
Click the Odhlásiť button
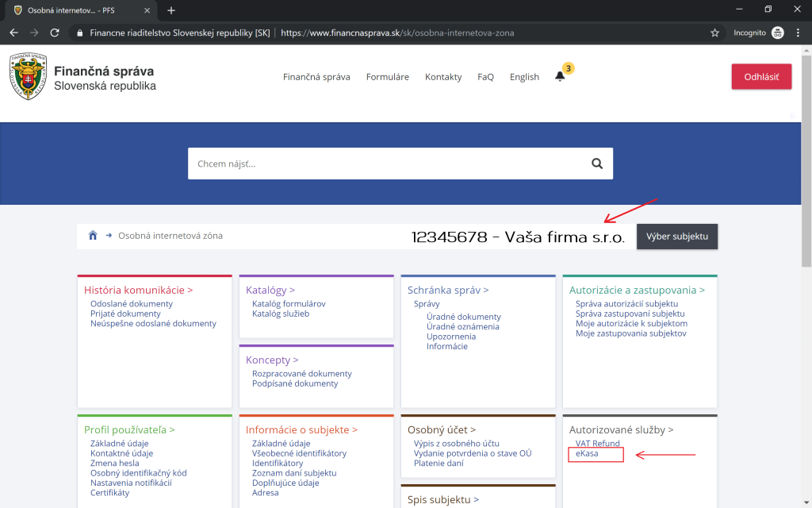click(x=761, y=77)
